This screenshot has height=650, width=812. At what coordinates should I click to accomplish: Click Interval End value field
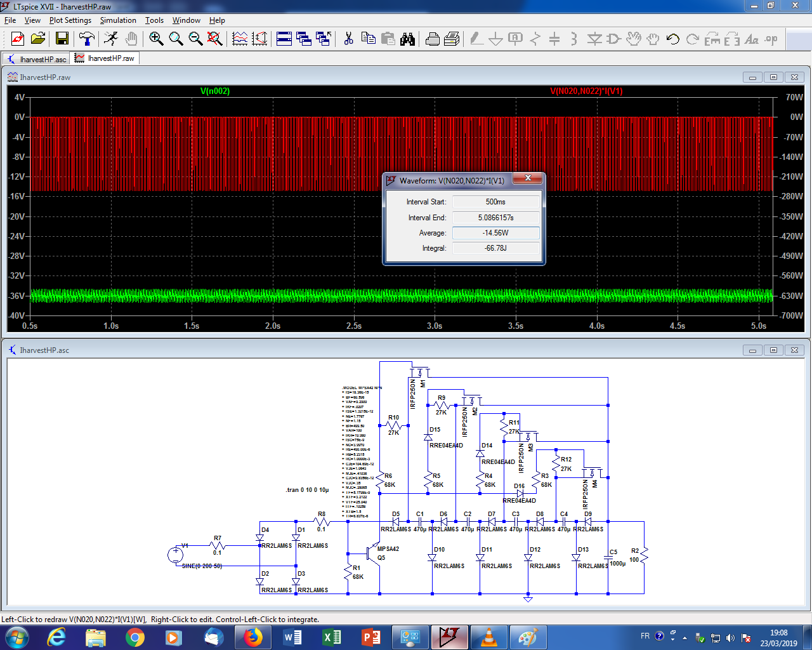tap(495, 218)
